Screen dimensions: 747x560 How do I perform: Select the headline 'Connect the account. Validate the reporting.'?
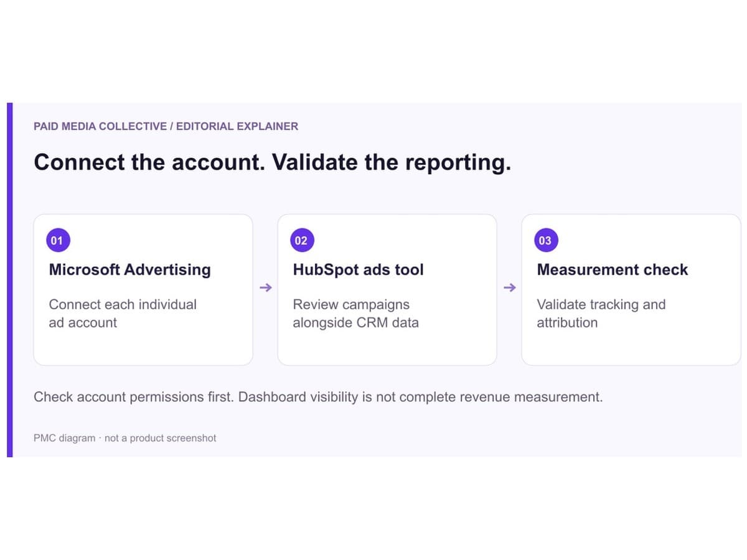pos(272,162)
